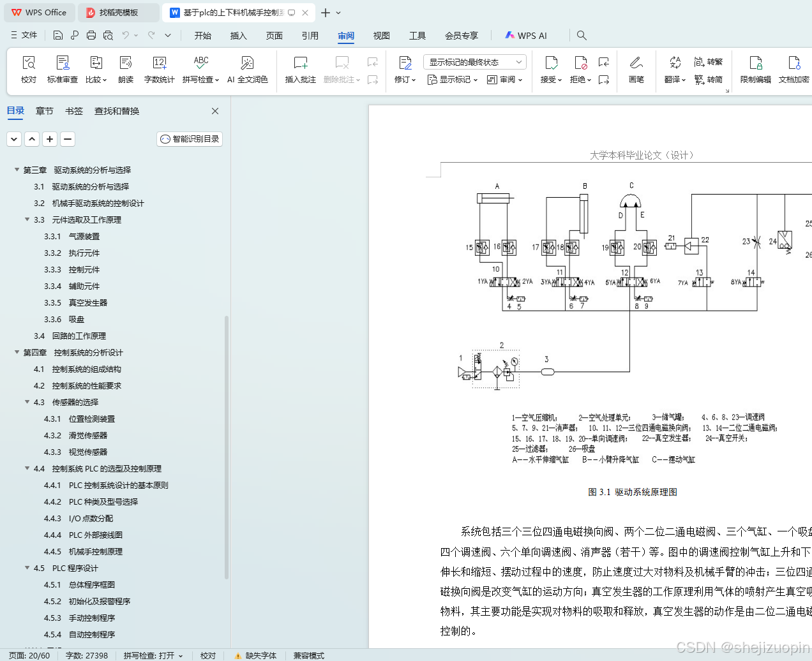Switch to the 开始 ribbon tab
The image size is (812, 661).
pos(203,36)
